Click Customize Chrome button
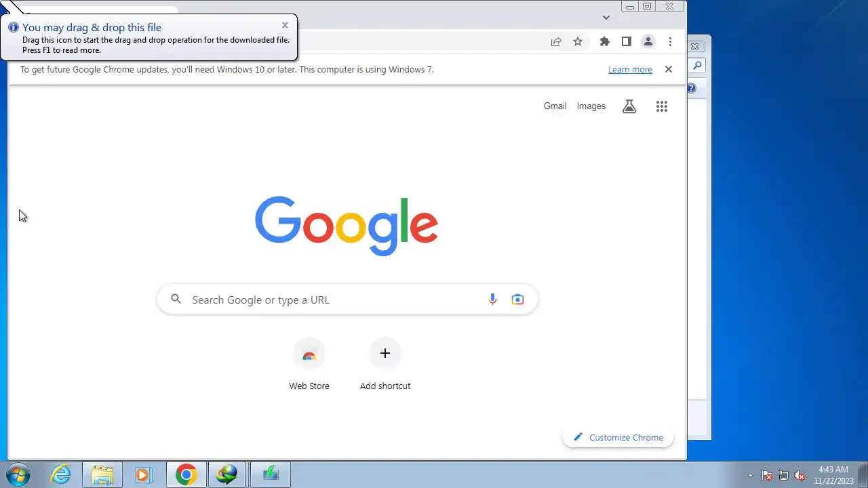 pyautogui.click(x=618, y=437)
